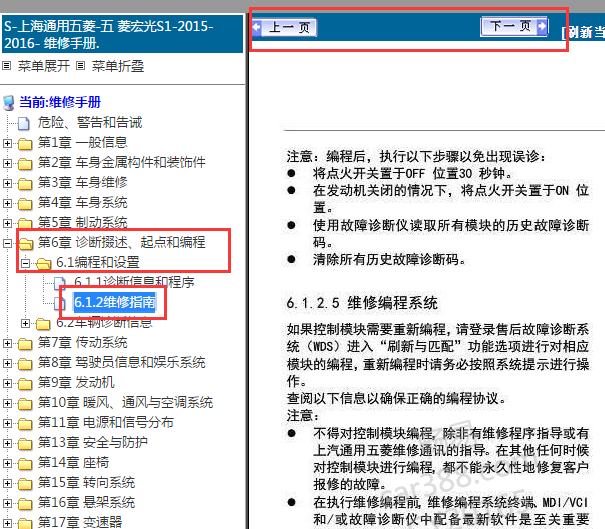This screenshot has width=605, height=529.
Task: Go to previous page with 上一页 button
Action: pos(285,28)
